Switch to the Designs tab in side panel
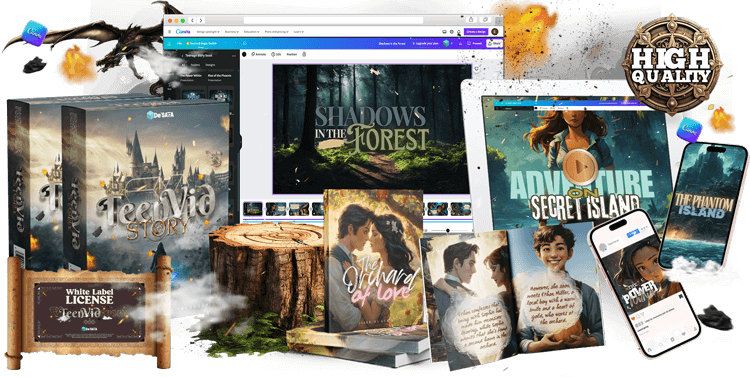 (210, 65)
